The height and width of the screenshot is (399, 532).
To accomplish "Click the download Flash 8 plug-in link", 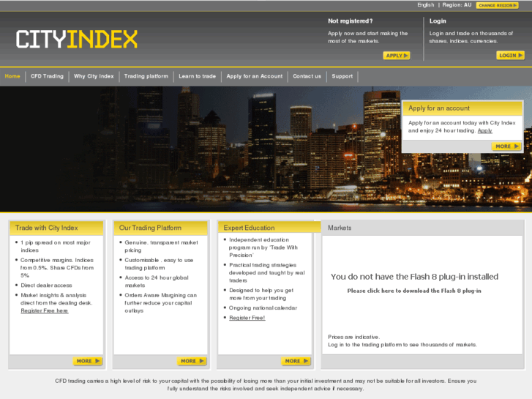I will pyautogui.click(x=414, y=291).
